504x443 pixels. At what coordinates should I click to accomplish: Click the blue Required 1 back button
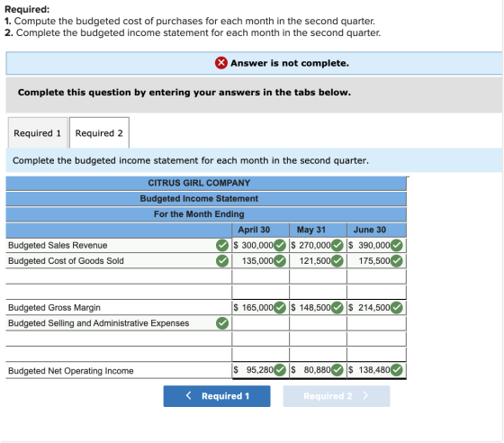(217, 396)
